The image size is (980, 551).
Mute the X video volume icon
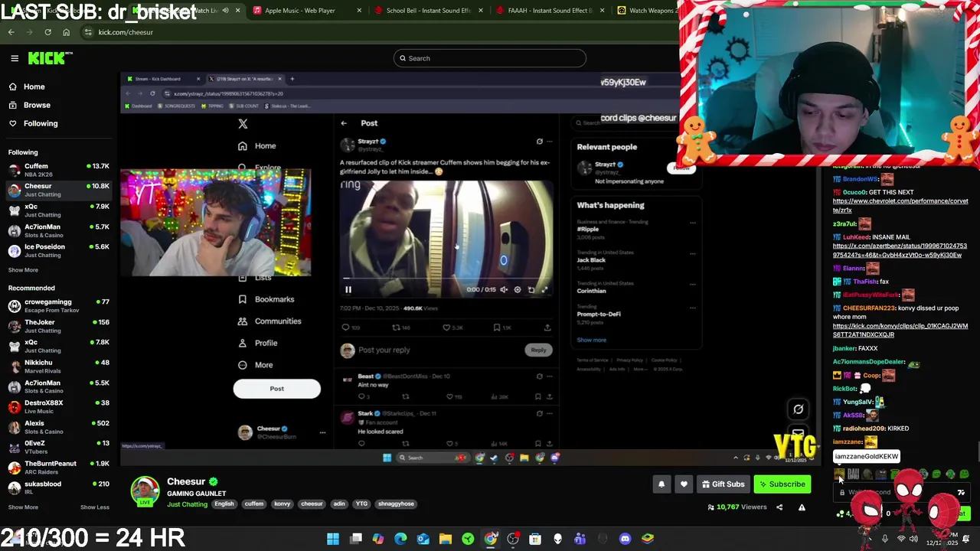tap(504, 289)
